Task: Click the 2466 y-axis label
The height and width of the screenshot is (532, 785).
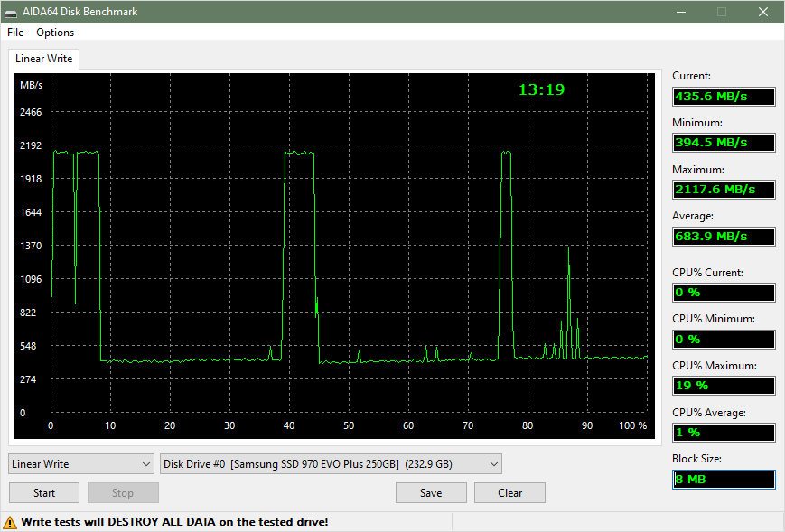Action: (x=31, y=112)
